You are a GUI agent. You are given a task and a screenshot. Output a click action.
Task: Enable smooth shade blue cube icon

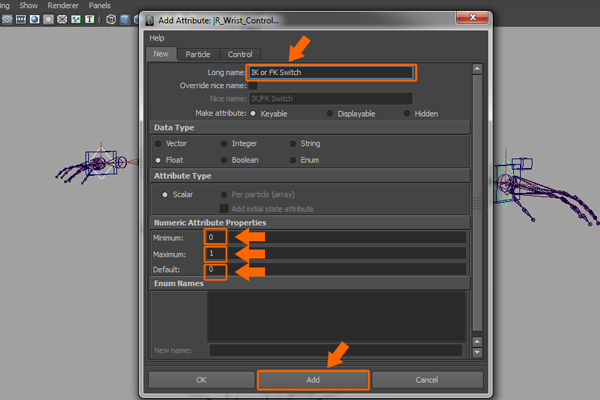pyautogui.click(x=125, y=19)
